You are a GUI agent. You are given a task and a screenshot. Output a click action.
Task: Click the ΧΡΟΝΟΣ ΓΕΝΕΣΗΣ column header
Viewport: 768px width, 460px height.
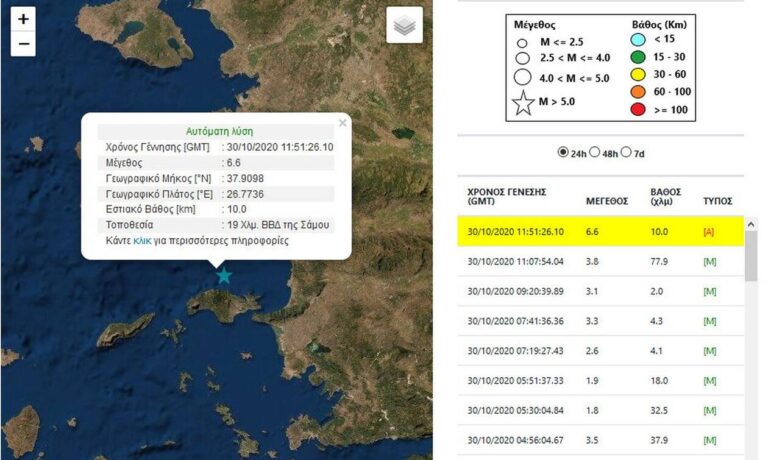coord(506,196)
